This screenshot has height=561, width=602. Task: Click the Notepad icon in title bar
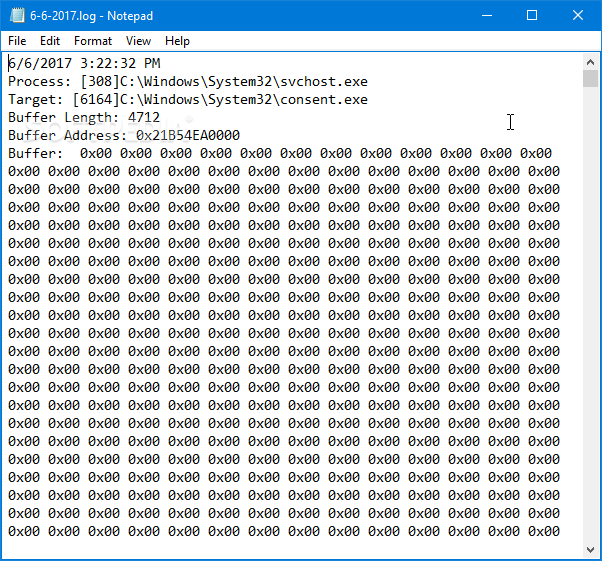(x=17, y=16)
